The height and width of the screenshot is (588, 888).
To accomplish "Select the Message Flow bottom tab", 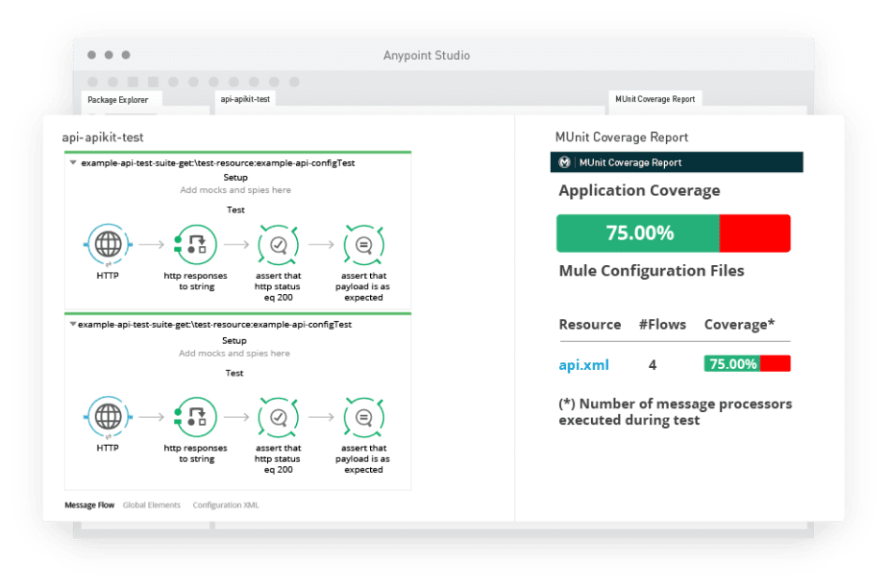I will tap(89, 504).
